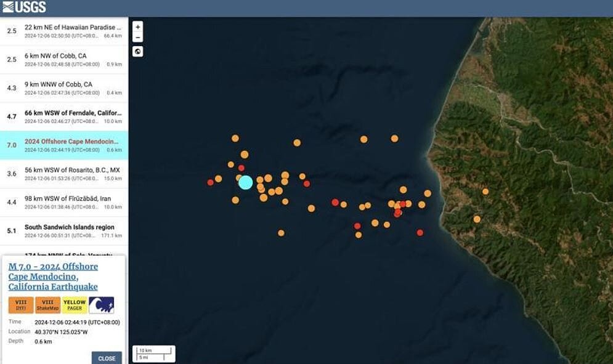Open the orange DYFI VIII intensity badge
The image size is (613, 364).
tap(21, 305)
